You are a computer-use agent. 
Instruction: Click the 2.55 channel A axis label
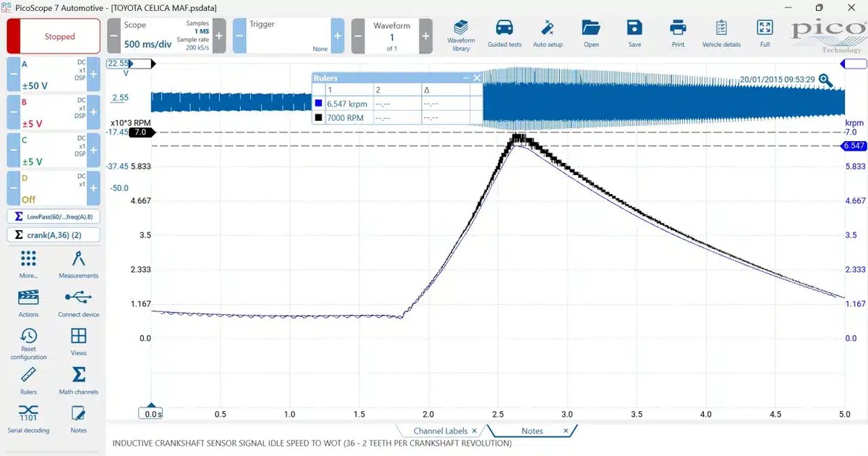[120, 98]
